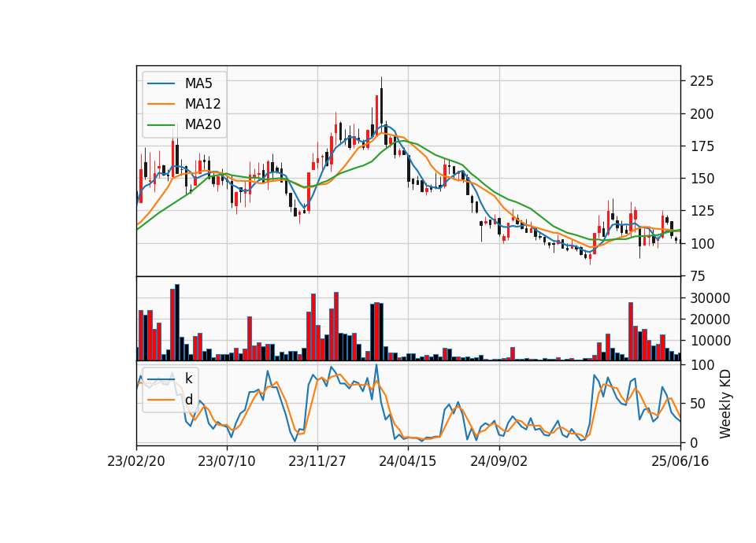Click the 23/02/20 date axis label
The image size is (756, 543).
coord(136,461)
